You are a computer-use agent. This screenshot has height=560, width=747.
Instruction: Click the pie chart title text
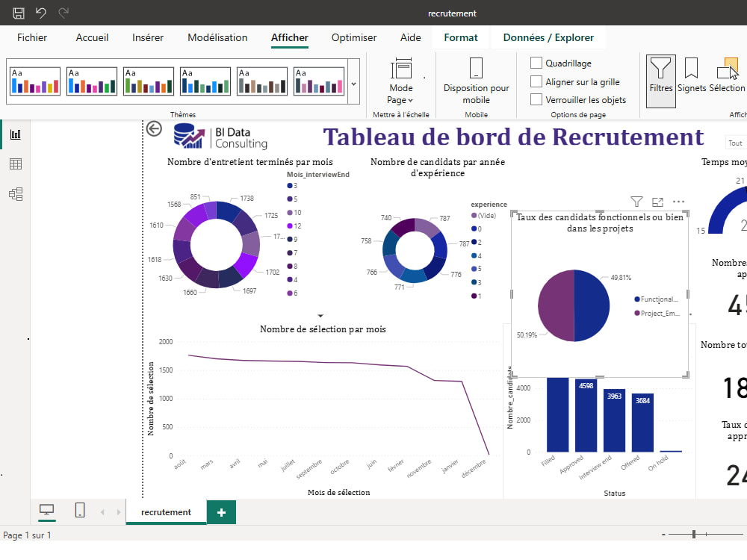(600, 223)
